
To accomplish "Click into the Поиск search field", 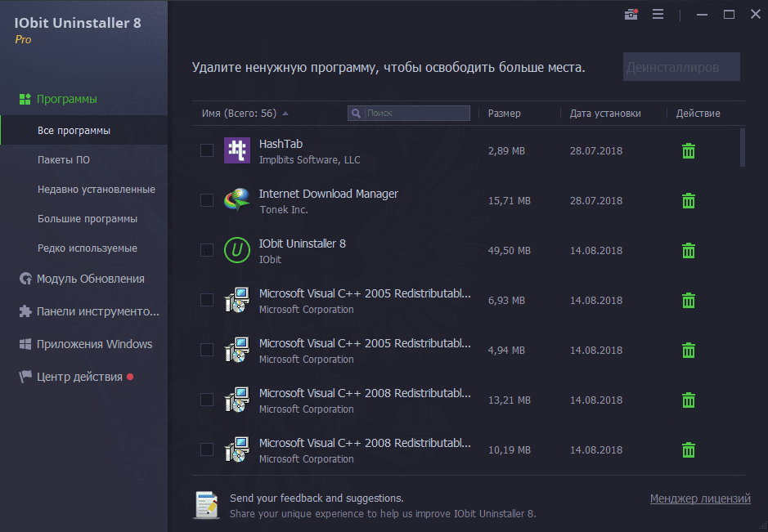I will click(409, 113).
